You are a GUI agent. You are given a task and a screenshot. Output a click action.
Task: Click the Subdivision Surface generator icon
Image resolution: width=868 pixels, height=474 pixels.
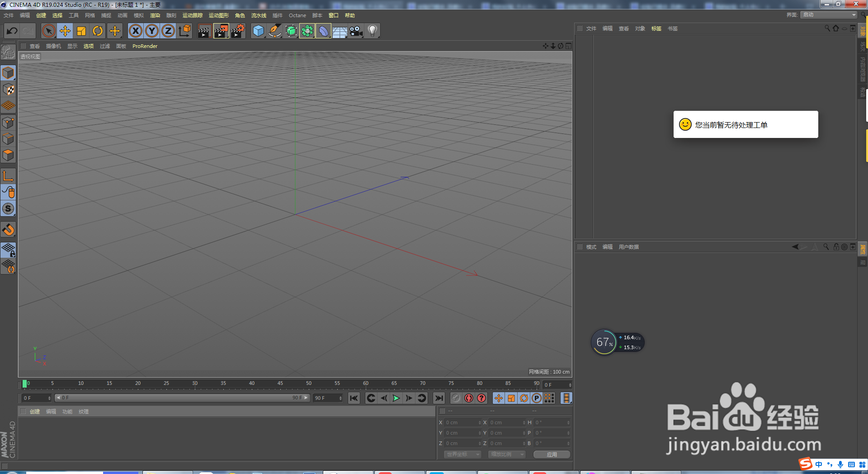pyautogui.click(x=291, y=31)
